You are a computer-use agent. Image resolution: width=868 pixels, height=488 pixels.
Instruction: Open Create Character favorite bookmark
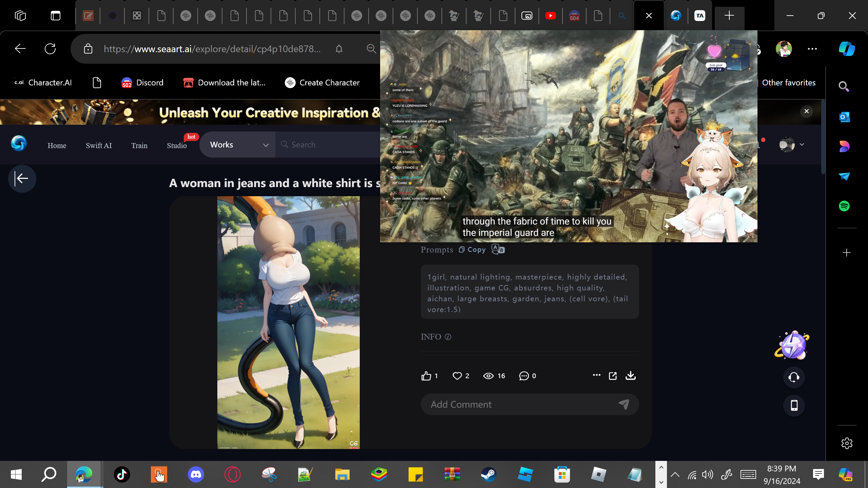322,83
